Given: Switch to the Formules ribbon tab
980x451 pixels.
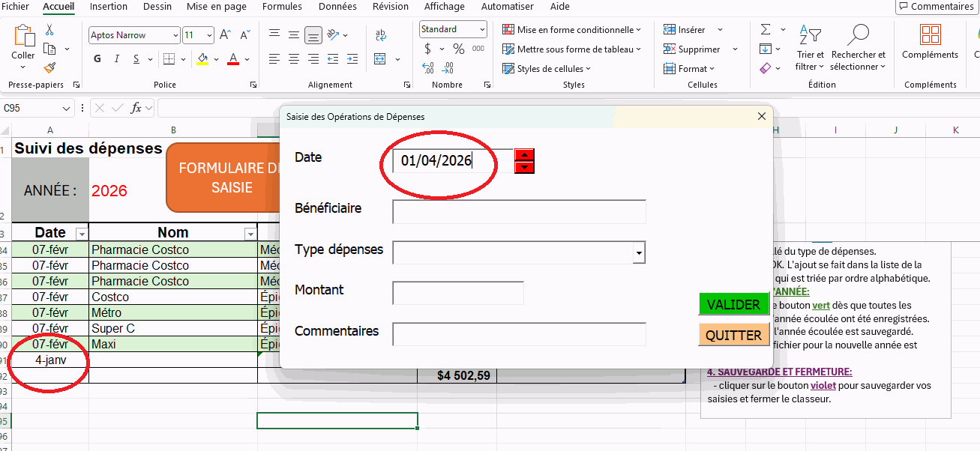Looking at the screenshot, I should [283, 7].
